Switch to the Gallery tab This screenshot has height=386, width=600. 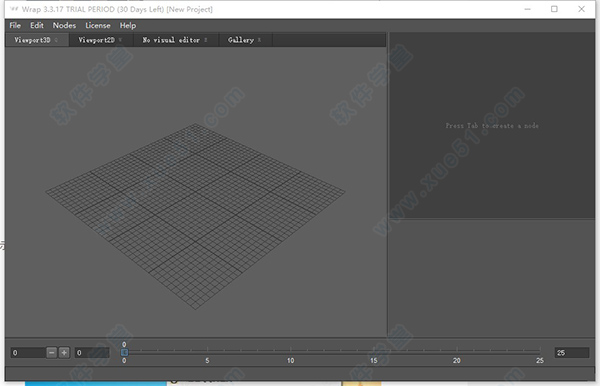click(x=241, y=40)
